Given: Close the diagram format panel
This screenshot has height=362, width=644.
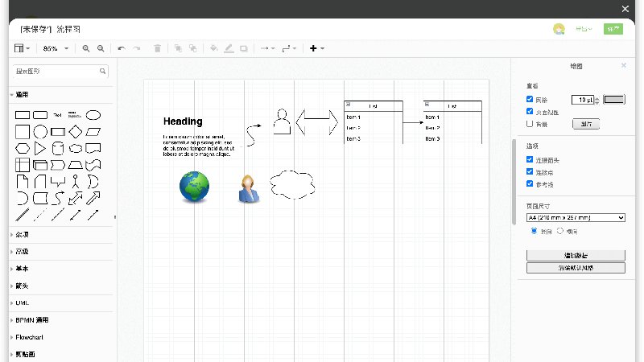Looking at the screenshot, I should (623, 65).
